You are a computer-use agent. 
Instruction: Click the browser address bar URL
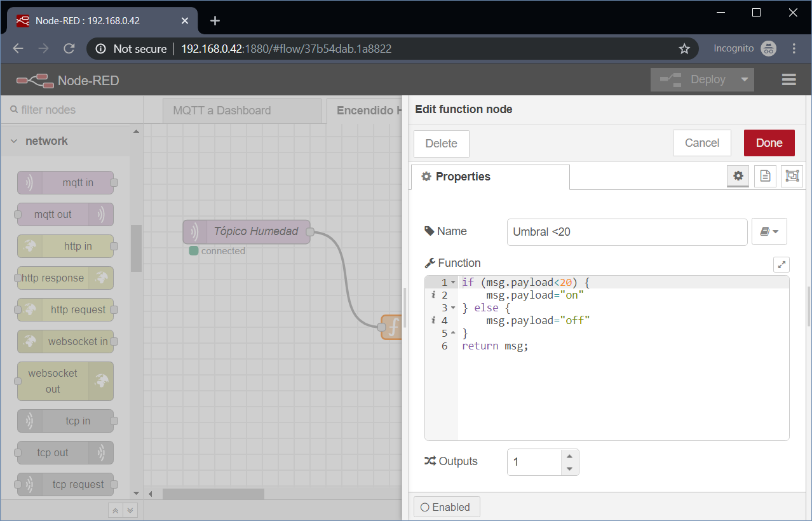coord(286,49)
